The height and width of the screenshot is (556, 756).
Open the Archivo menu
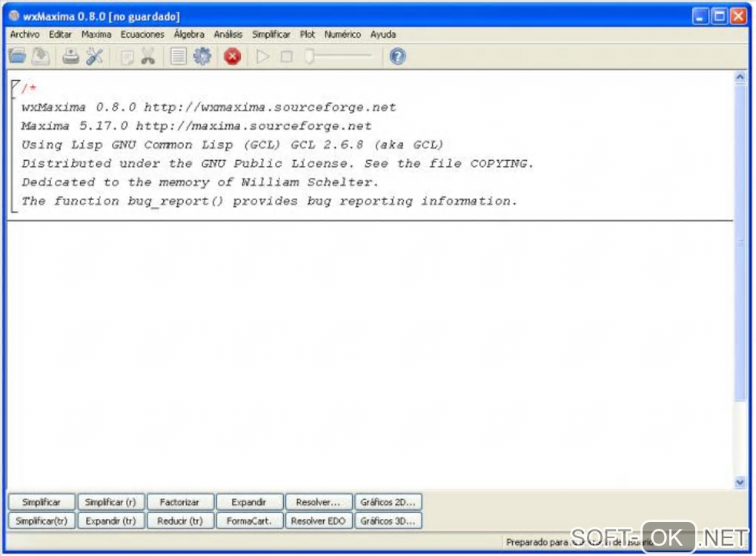point(24,34)
